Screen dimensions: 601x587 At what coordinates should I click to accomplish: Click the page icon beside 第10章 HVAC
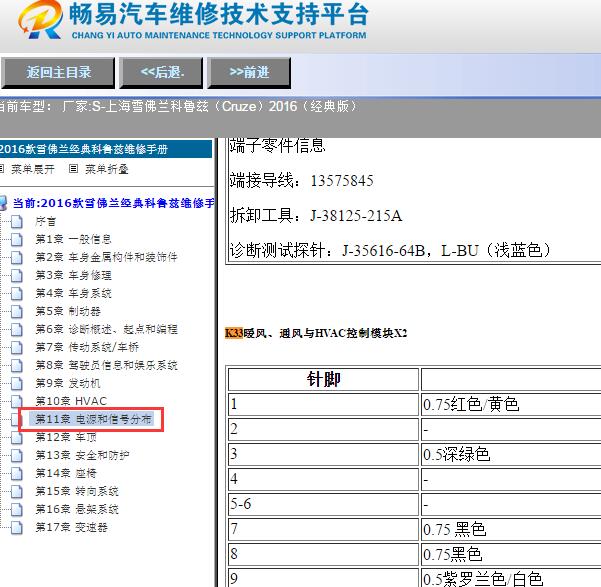[16, 401]
